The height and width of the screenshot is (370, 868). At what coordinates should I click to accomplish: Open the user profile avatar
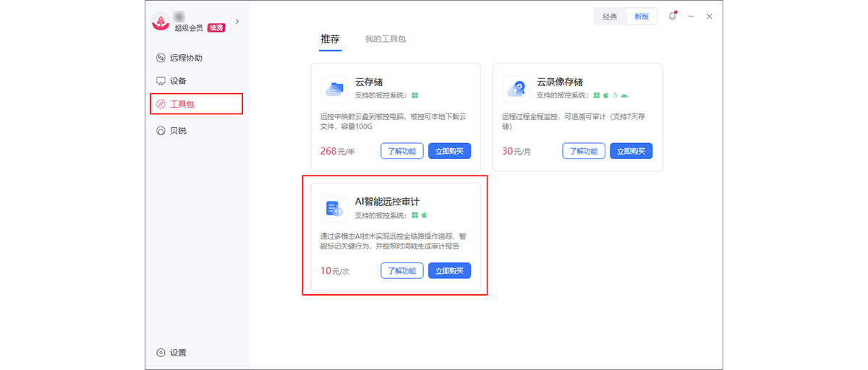point(160,22)
